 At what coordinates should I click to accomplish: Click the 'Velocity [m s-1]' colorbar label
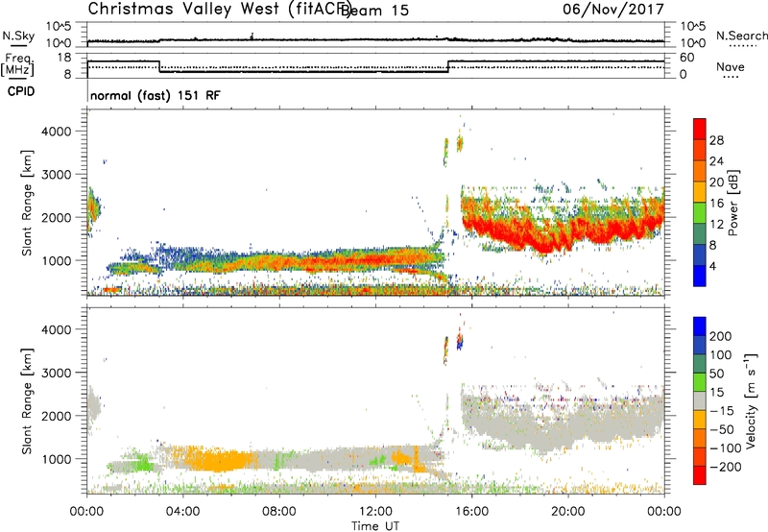(751, 400)
